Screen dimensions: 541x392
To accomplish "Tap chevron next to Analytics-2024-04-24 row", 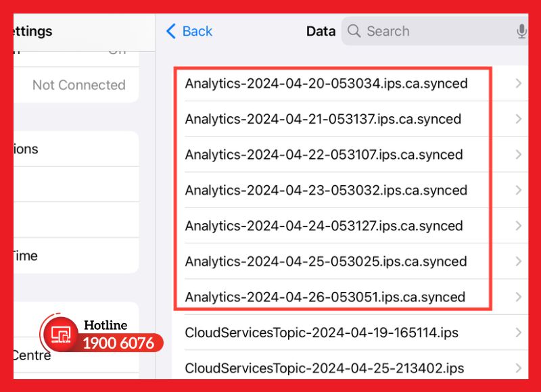I will click(x=517, y=226).
